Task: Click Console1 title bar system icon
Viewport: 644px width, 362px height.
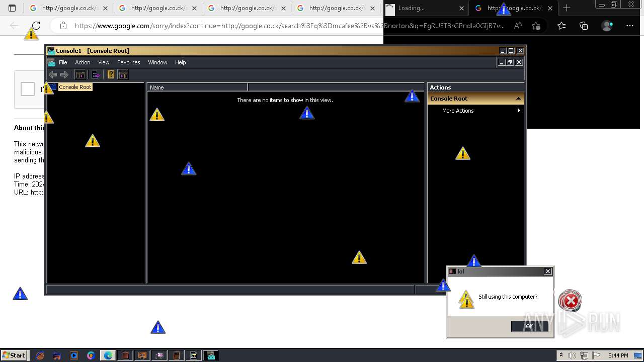Action: [x=51, y=50]
